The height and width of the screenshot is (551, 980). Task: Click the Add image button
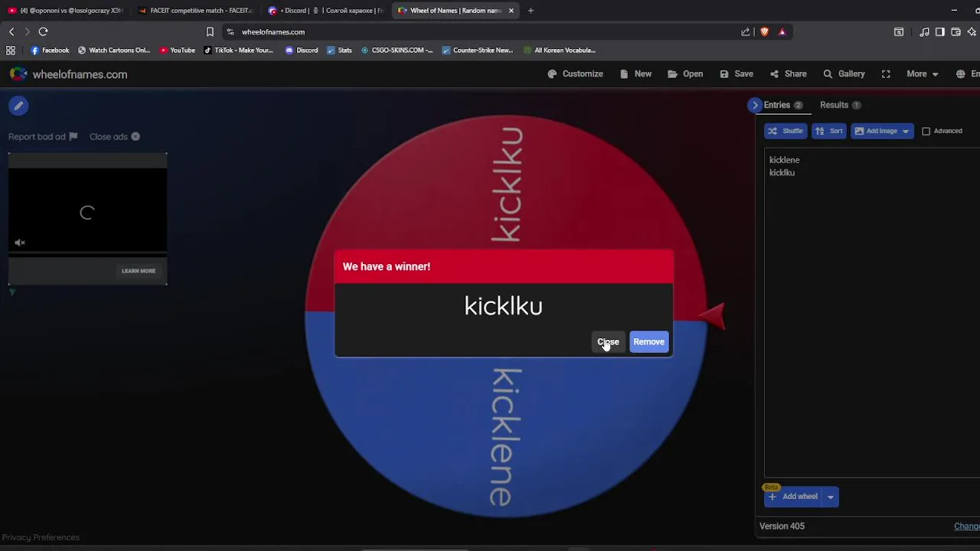[875, 131]
